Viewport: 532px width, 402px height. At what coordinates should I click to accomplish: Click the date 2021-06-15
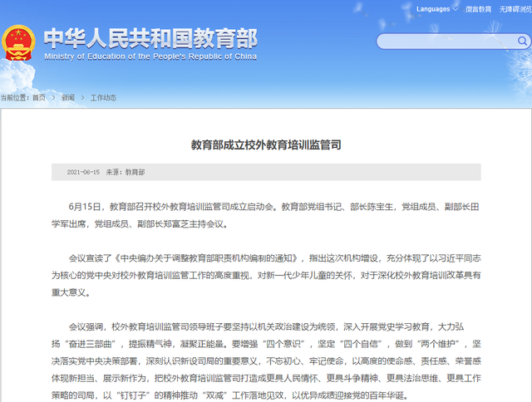pos(83,172)
